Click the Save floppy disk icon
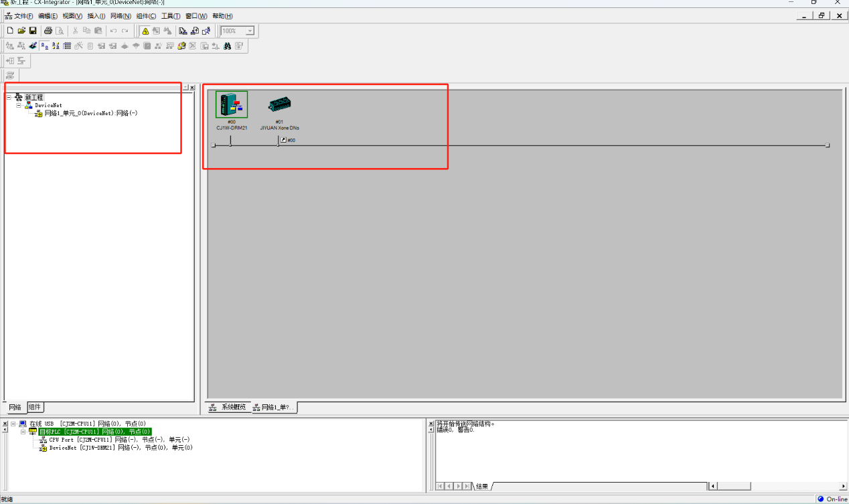The width and height of the screenshot is (849, 504). (33, 31)
